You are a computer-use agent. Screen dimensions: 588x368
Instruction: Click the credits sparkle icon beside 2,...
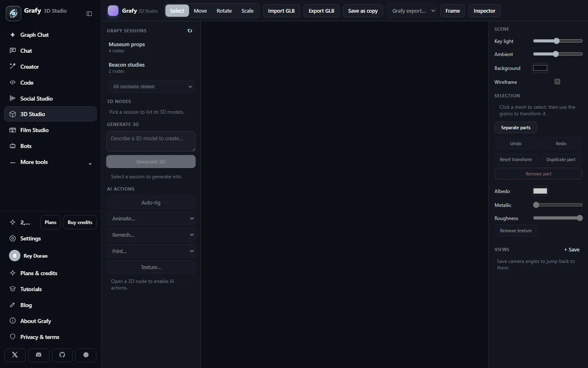[x=13, y=222]
